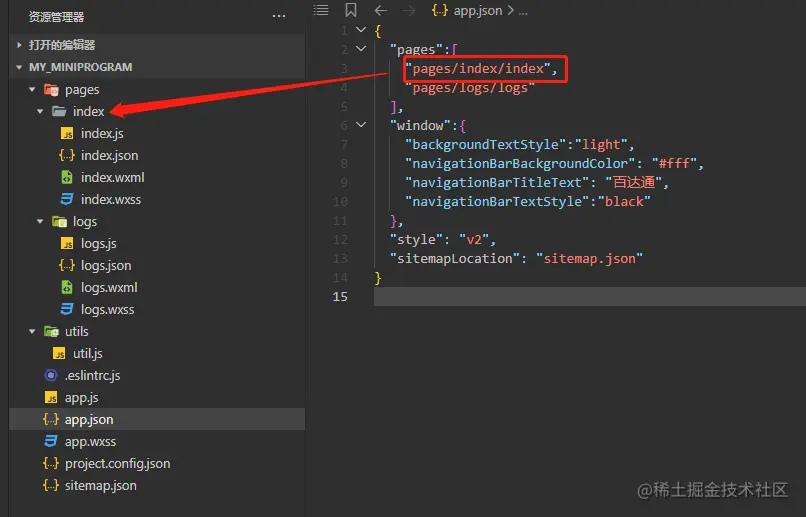
Task: Open util.js in the explorer
Action: click(88, 354)
